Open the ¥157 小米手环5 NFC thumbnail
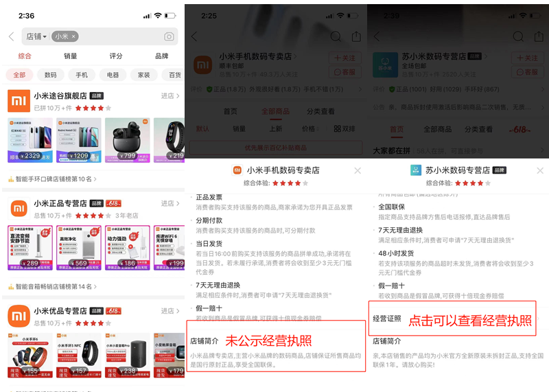Image resolution: width=549 pixels, height=392 pixels. (79, 355)
